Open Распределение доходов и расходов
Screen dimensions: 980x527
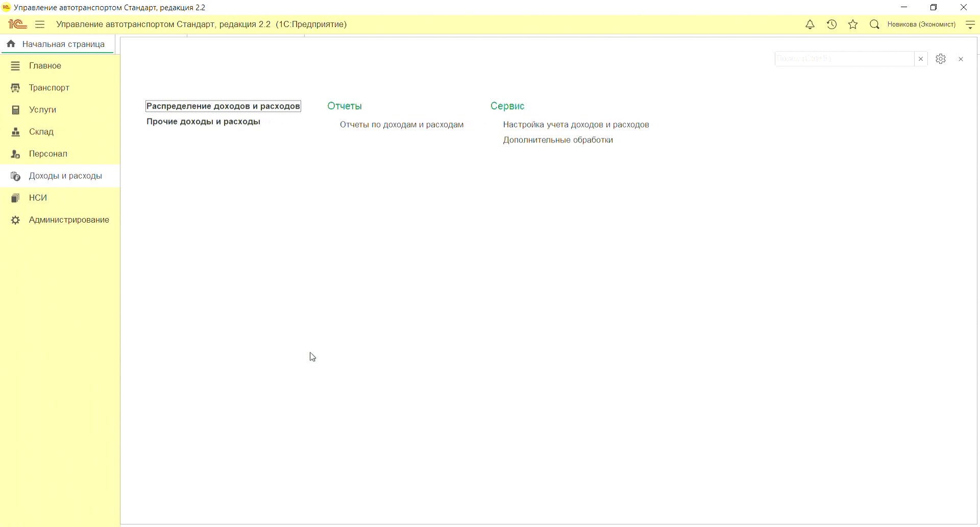point(223,106)
